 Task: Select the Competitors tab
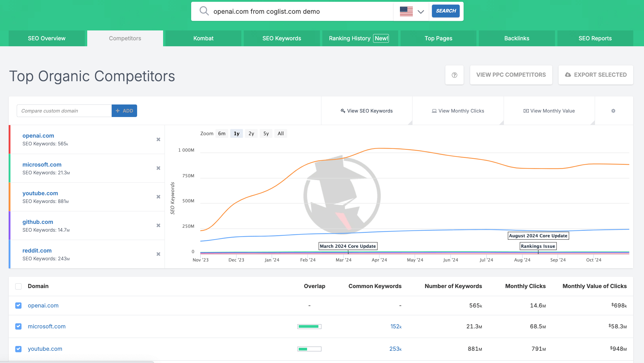125,38
